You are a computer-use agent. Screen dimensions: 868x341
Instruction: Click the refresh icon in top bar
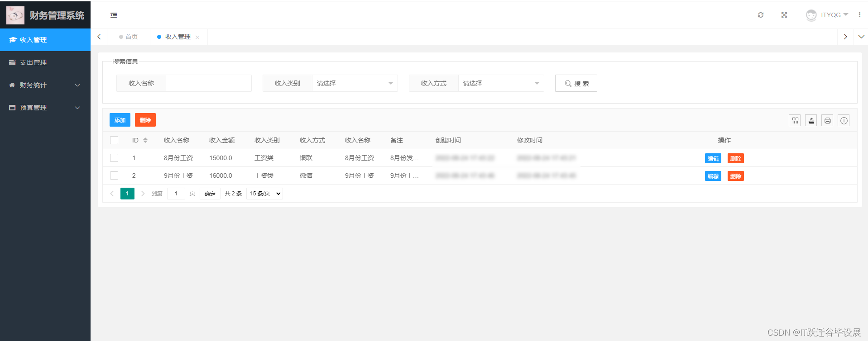coord(761,15)
